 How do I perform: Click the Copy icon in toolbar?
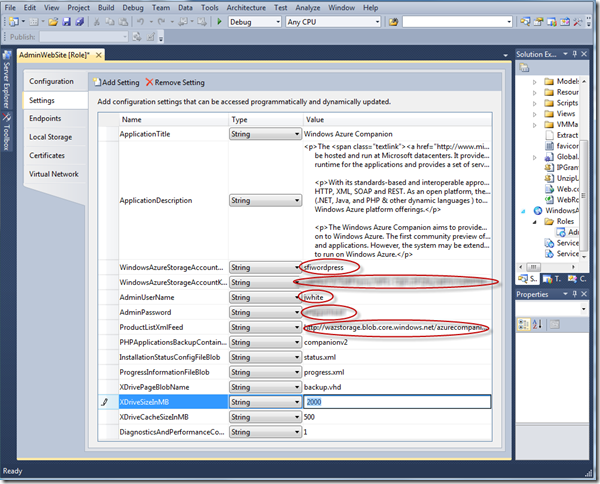click(110, 22)
